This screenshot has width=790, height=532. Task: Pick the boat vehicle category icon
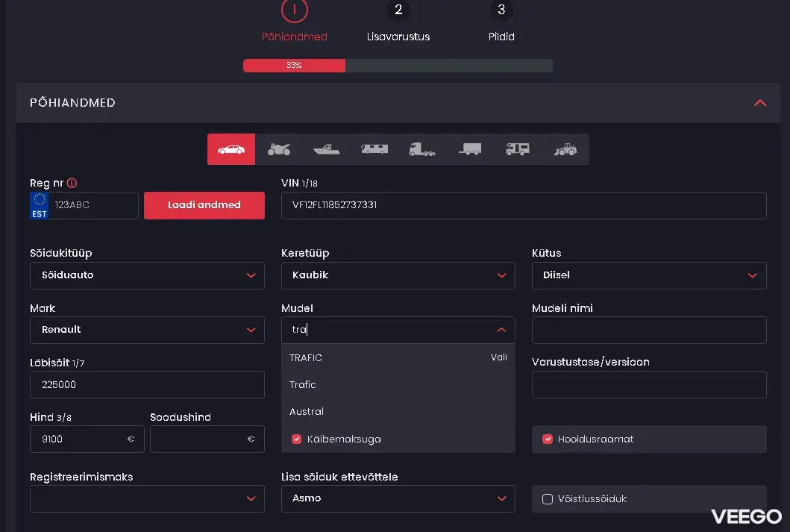pyautogui.click(x=326, y=149)
